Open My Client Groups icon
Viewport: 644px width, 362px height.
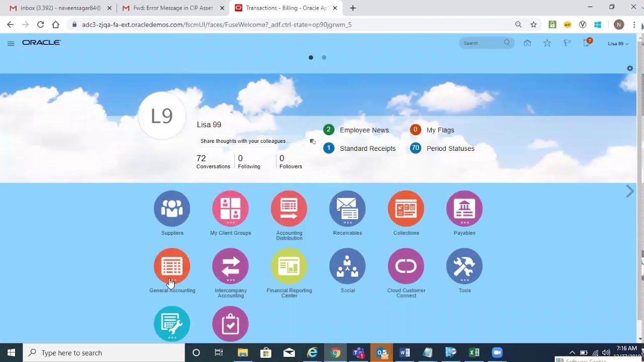click(230, 209)
